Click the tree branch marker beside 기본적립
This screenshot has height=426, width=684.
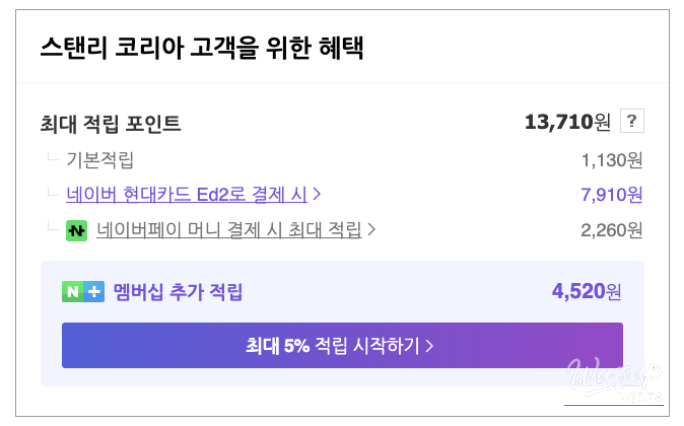[52, 157]
